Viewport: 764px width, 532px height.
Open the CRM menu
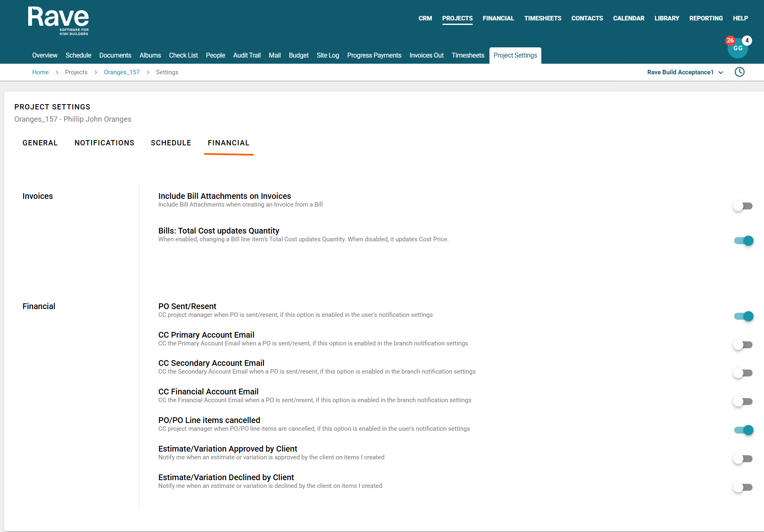[425, 18]
